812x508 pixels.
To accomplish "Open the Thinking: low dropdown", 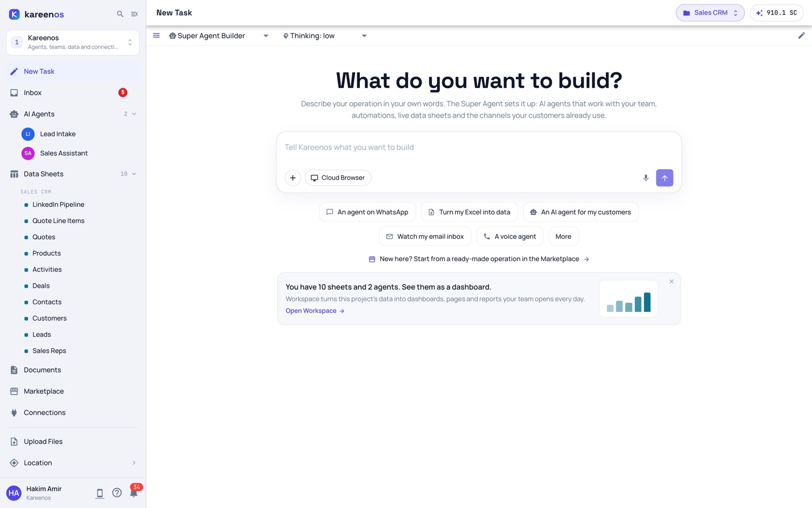I will 325,36.
